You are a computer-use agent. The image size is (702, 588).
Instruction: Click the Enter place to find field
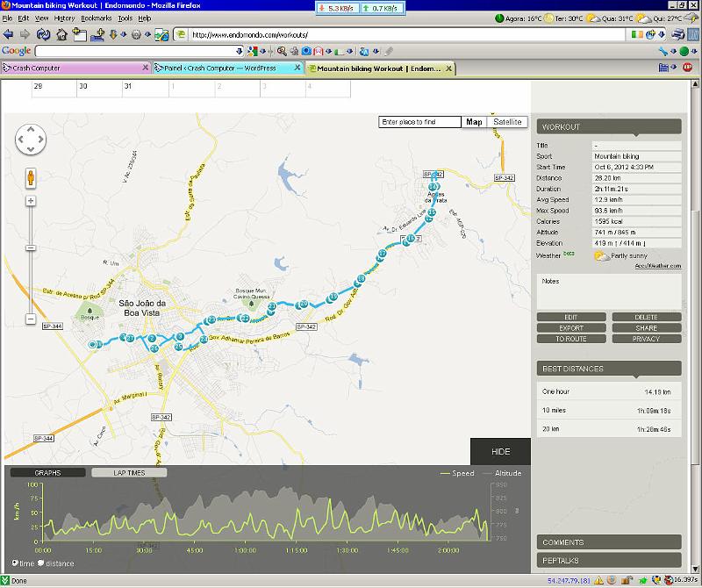[419, 122]
